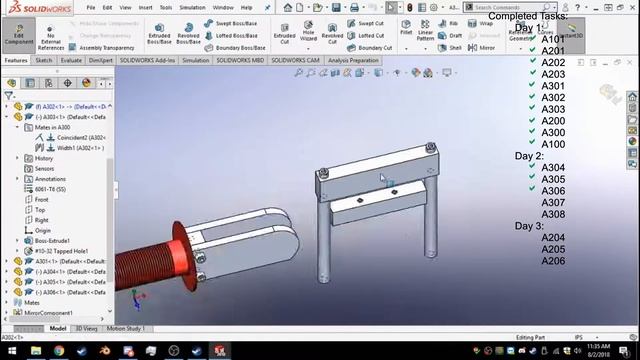
Task: Select the Origin item
Action: (38, 231)
